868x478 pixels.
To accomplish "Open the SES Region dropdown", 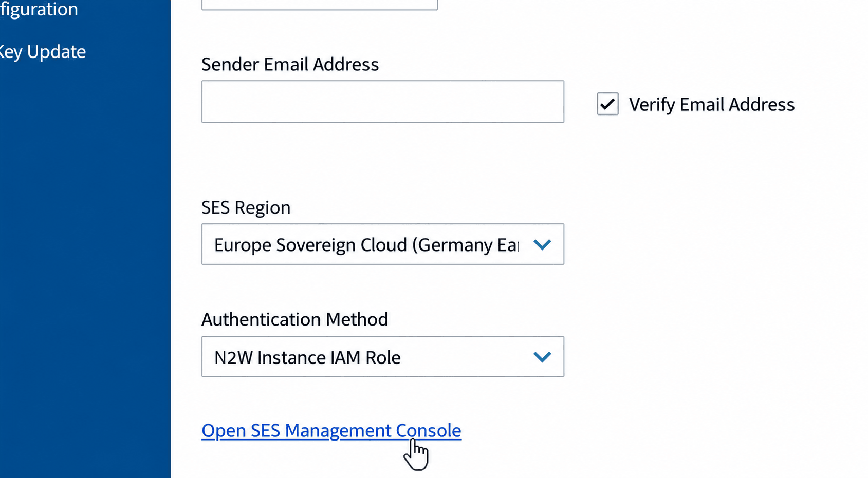I will [x=383, y=244].
